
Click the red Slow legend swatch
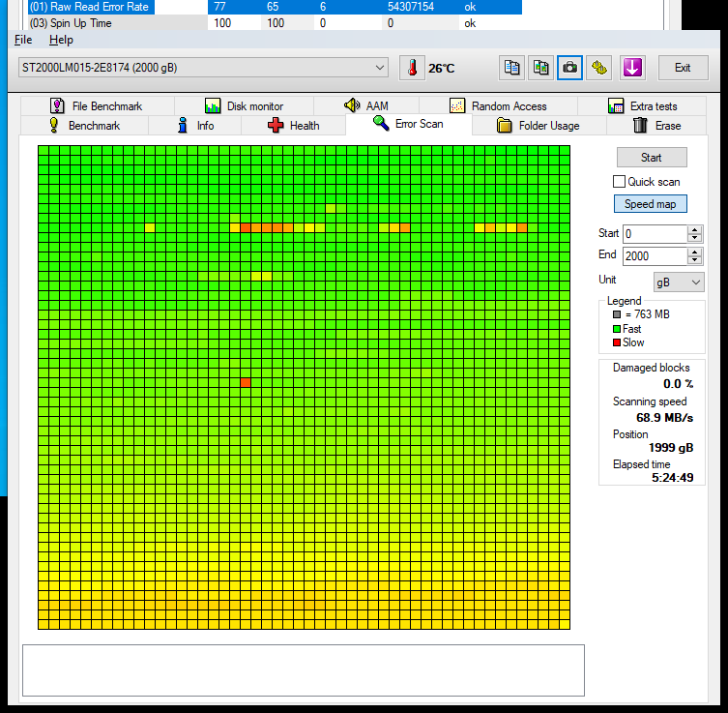pyautogui.click(x=617, y=342)
